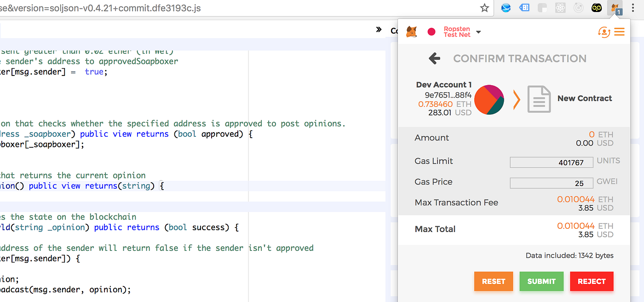Image resolution: width=644 pixels, height=302 pixels.
Task: Click the blue globe extension icon
Action: coord(506,8)
